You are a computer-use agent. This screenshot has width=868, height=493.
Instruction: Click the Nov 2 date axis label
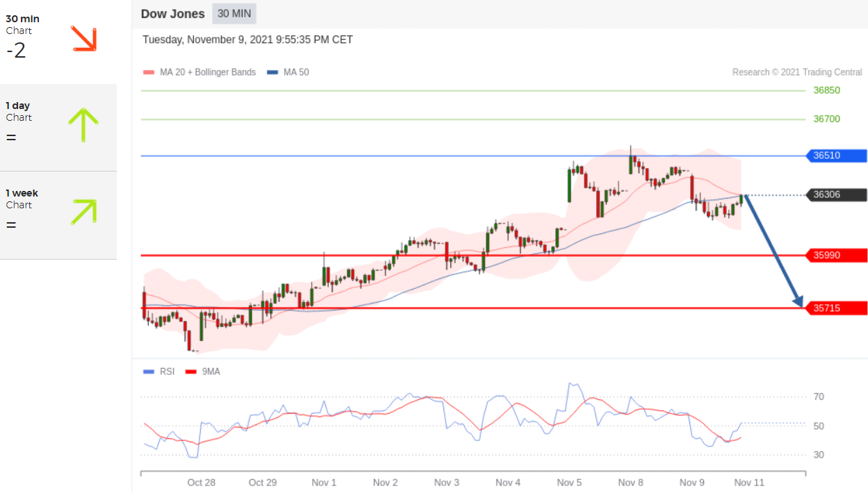pyautogui.click(x=385, y=483)
